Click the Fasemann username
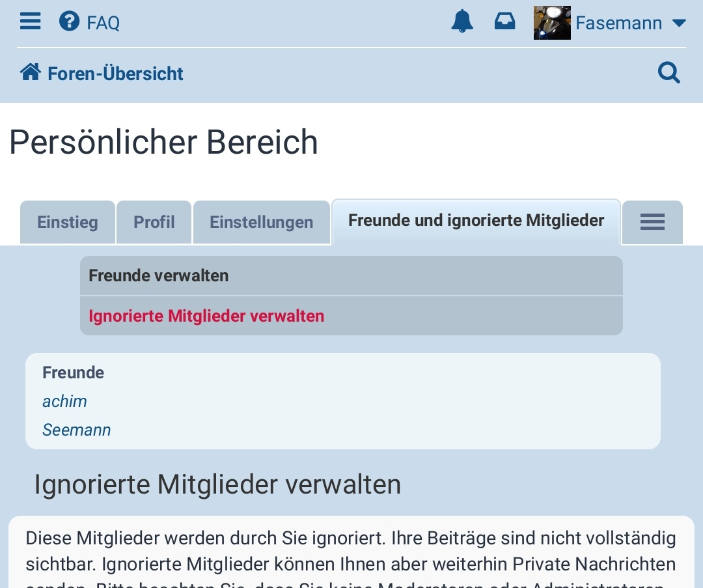The width and height of the screenshot is (703, 588). point(618,23)
